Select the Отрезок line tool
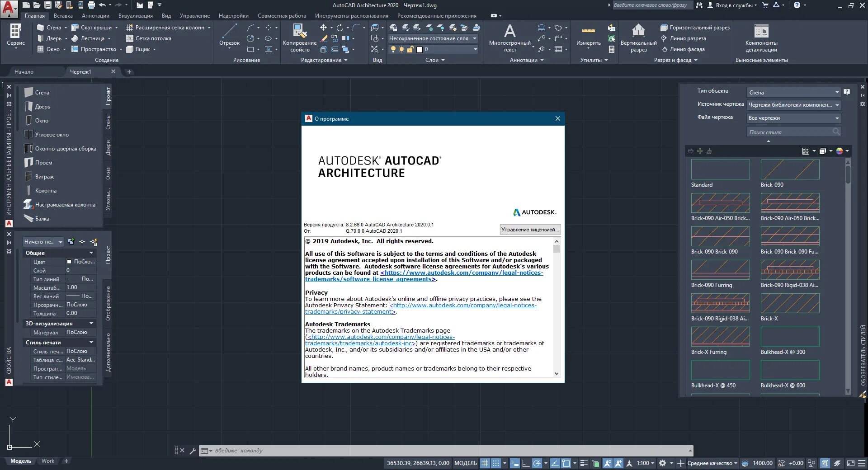The height and width of the screenshot is (470, 868). 229,35
